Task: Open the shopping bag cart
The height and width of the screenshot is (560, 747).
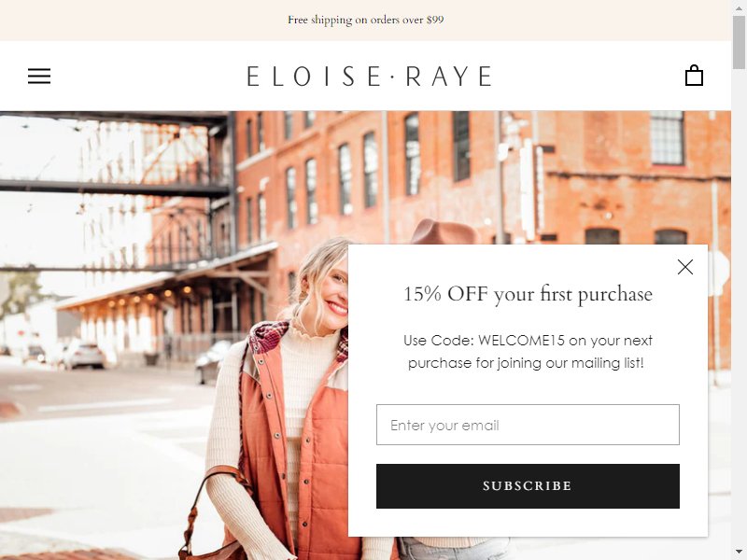Action: pos(694,76)
